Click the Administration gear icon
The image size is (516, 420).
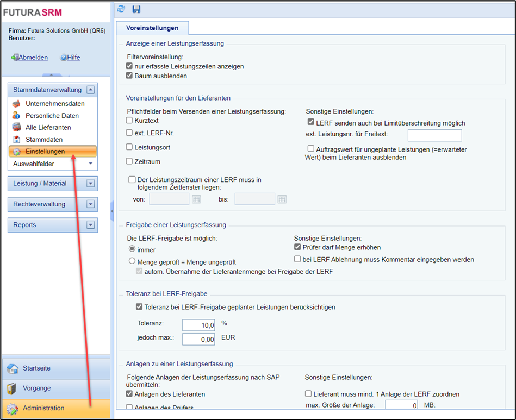coord(13,408)
